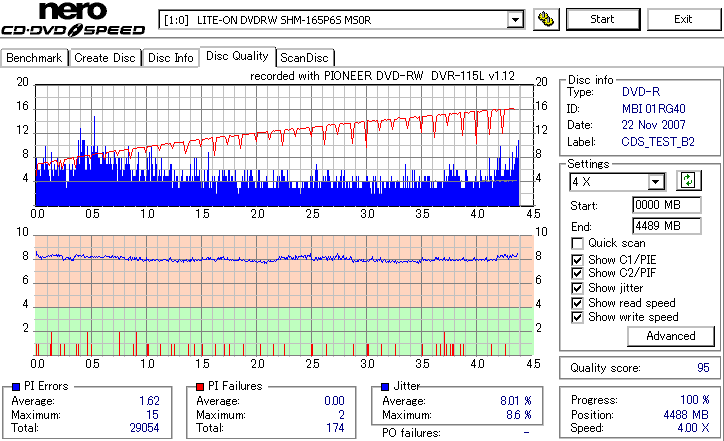Image resolution: width=724 pixels, height=441 pixels.
Task: Open the Advanced settings button
Action: (670, 336)
